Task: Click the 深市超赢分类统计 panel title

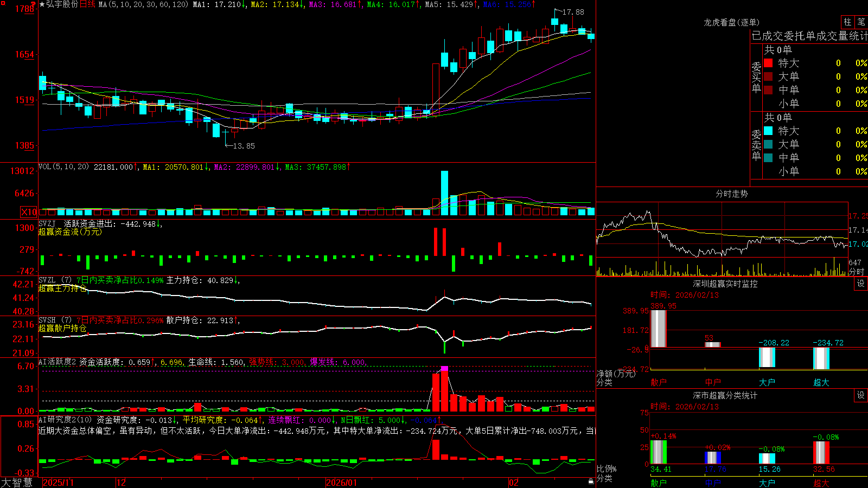Action: 725,395
